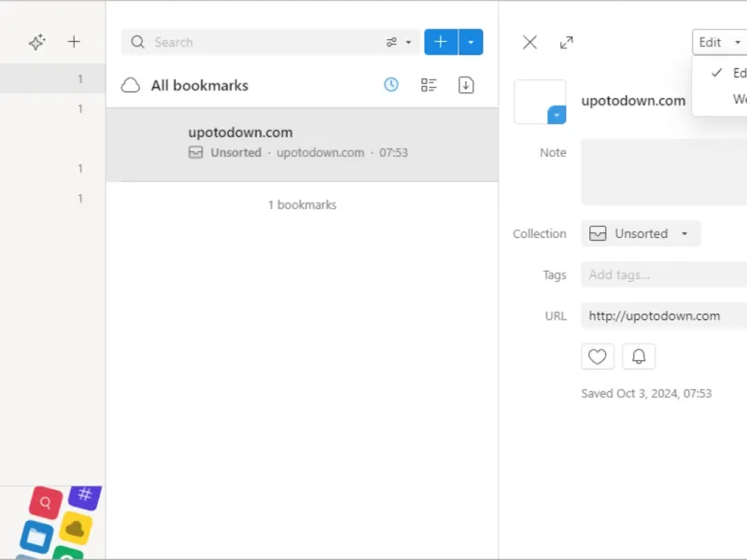Click the cloud icon beside All bookmarks

coord(130,85)
